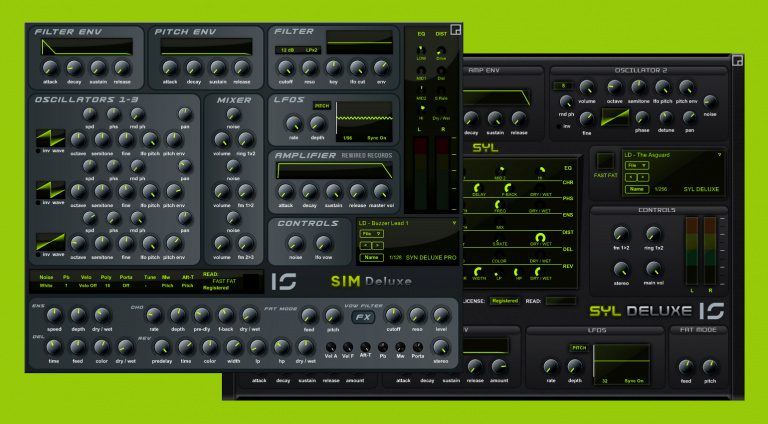
Task: Select the CHR effect tab in SYL
Action: pos(568,182)
